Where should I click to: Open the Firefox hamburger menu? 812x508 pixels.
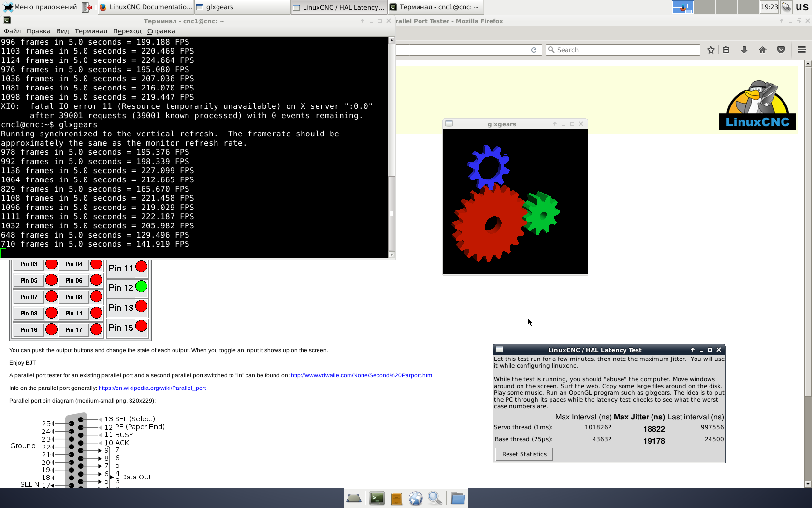tap(802, 50)
